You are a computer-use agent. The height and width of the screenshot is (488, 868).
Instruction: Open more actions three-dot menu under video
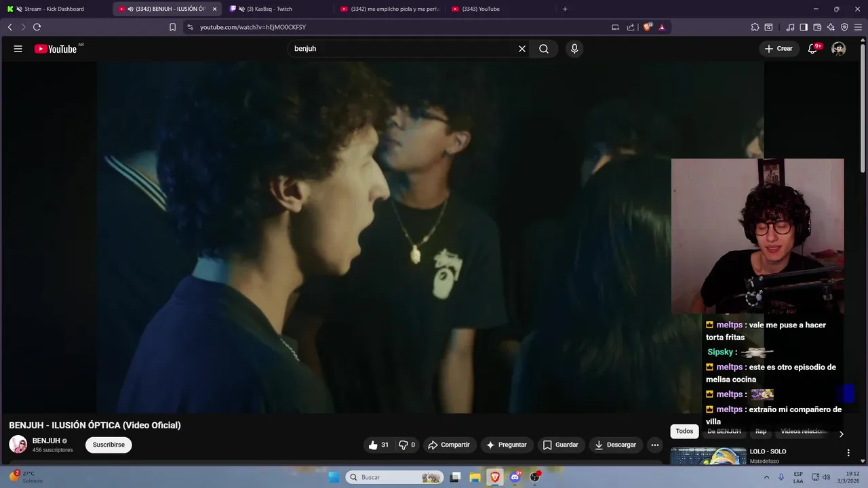[x=655, y=445]
